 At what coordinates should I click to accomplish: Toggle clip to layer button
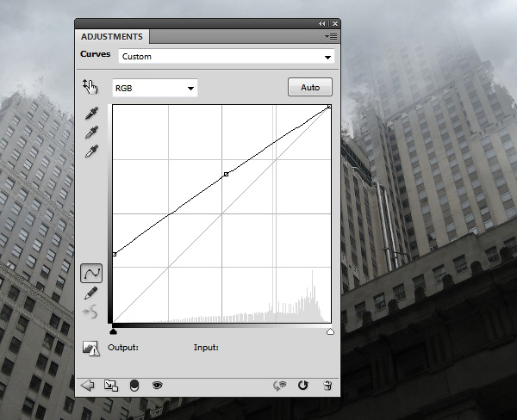point(134,386)
